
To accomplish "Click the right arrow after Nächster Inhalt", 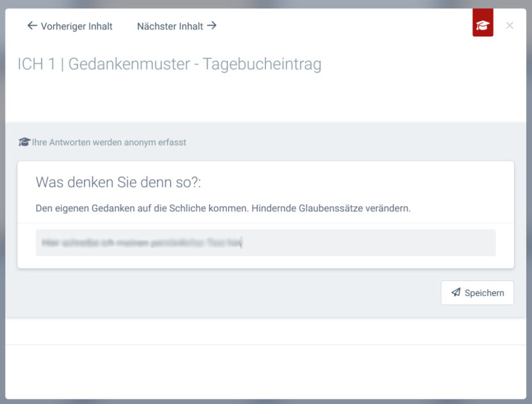I will click(212, 26).
